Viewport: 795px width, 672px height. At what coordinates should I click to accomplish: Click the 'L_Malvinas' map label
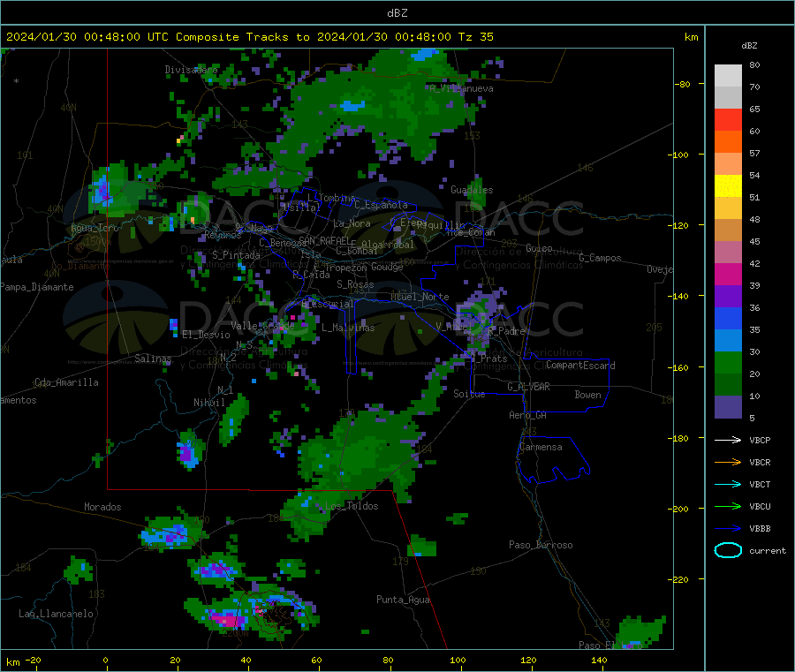[x=348, y=328]
